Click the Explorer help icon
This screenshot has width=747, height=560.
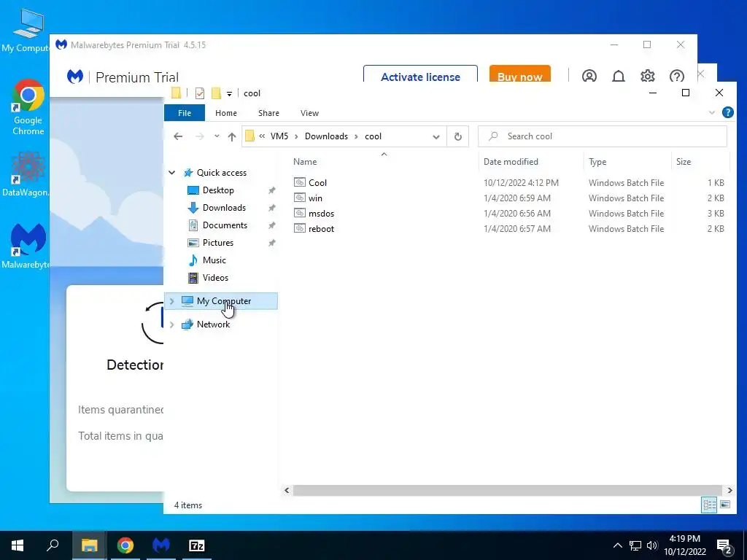coord(727,112)
